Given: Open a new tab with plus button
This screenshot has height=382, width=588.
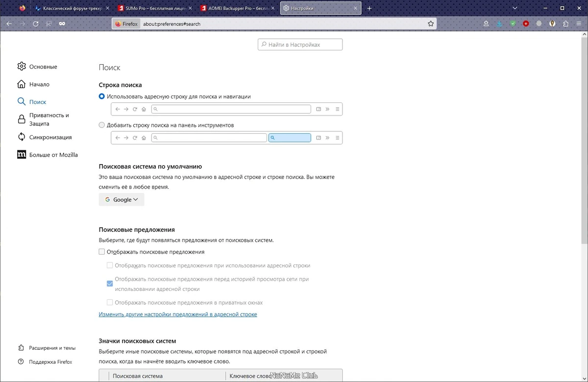Looking at the screenshot, I should click(369, 8).
